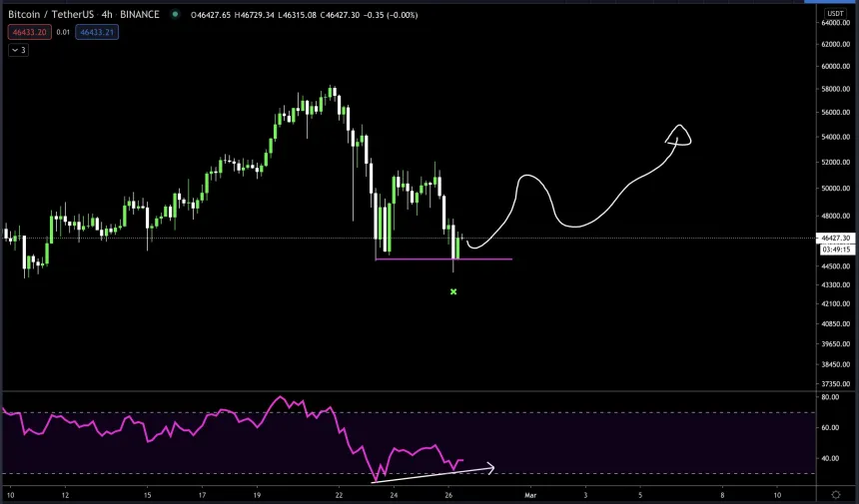Open chart settings gear icon
859x504 pixels.
tap(836, 495)
